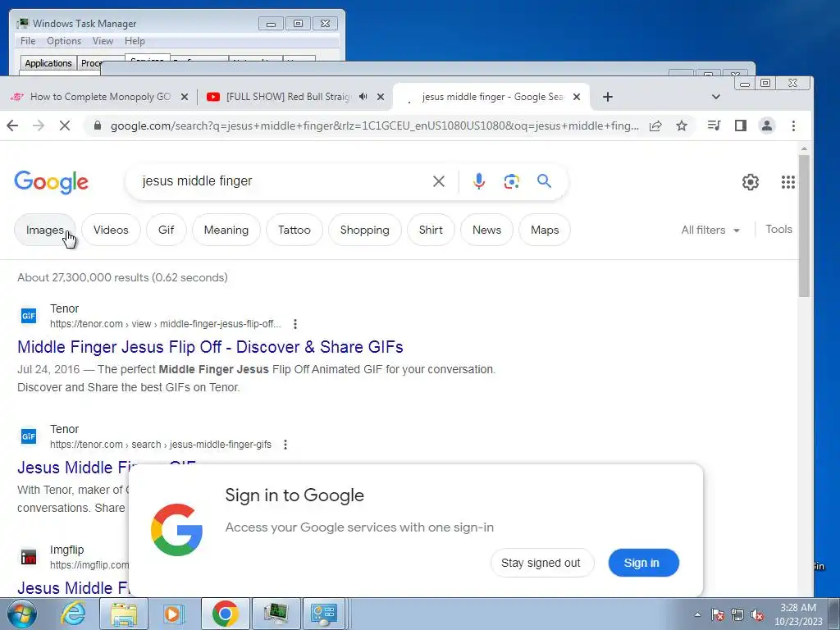The width and height of the screenshot is (840, 630).
Task: Open the Chrome side panel icon
Action: tap(741, 126)
